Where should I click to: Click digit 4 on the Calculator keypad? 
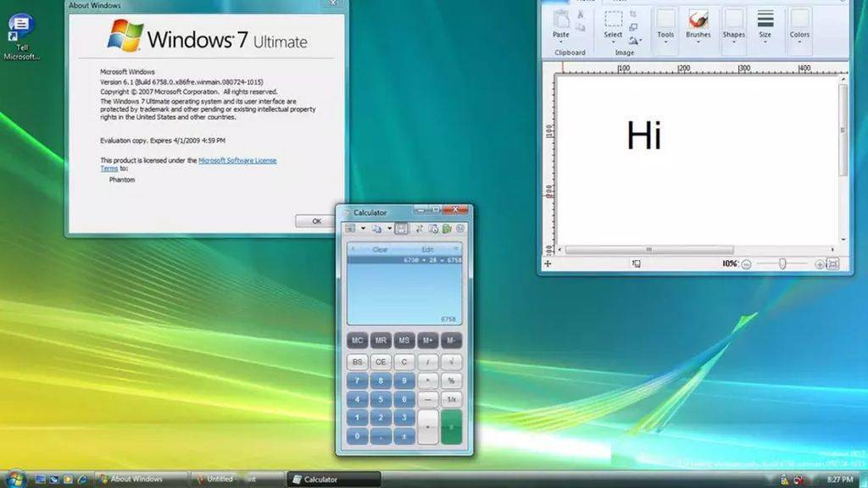click(357, 399)
